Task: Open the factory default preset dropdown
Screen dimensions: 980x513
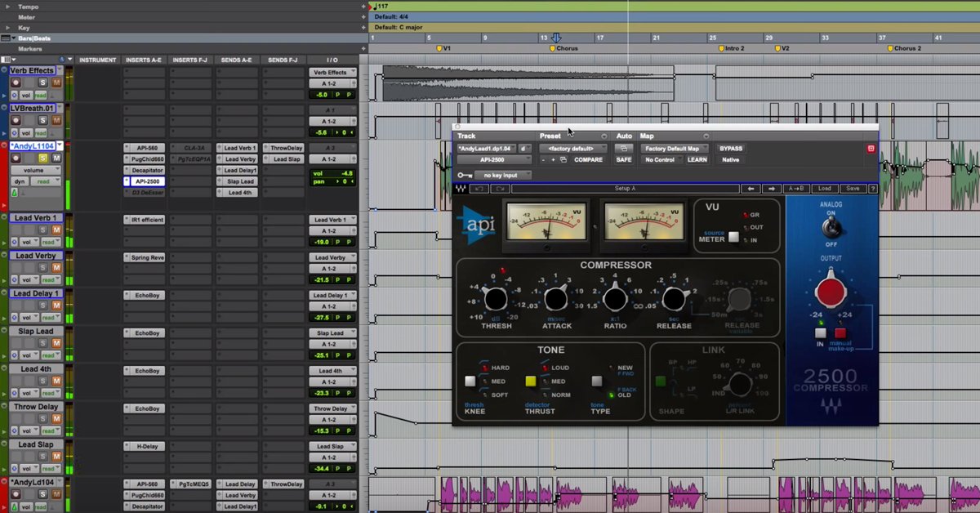Action: [573, 149]
